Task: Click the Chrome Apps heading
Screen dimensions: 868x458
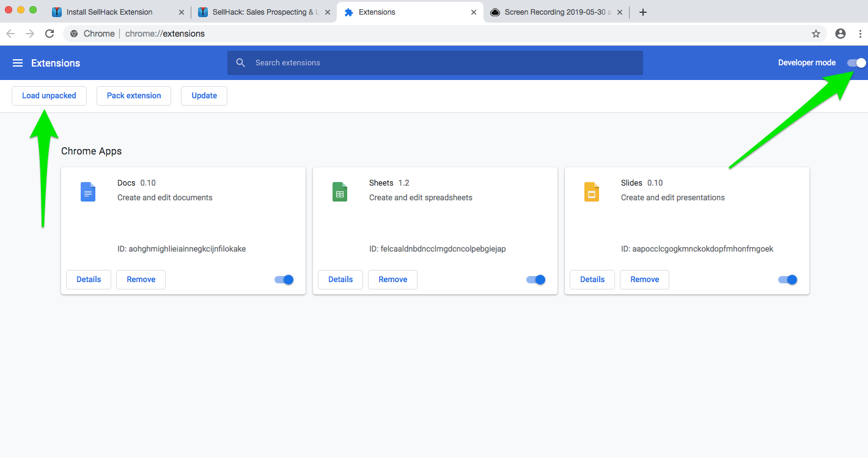Action: [92, 151]
